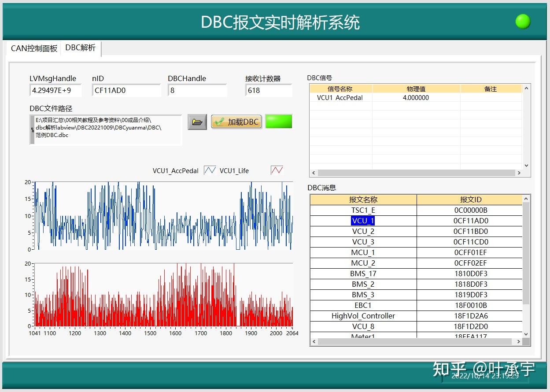
Task: Click the green status LED in the title bar
Action: 523,20
